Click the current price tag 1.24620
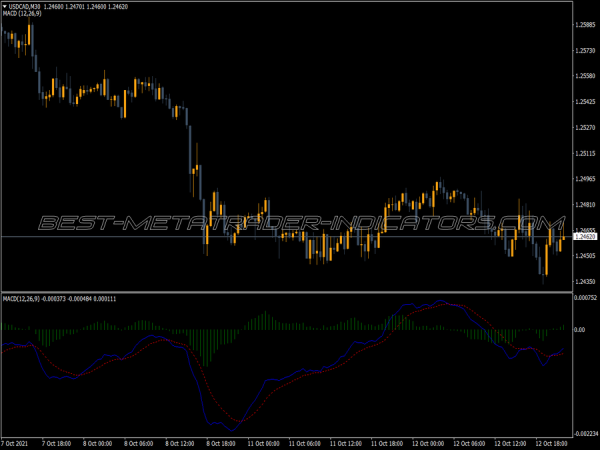600x450 pixels. (585, 237)
